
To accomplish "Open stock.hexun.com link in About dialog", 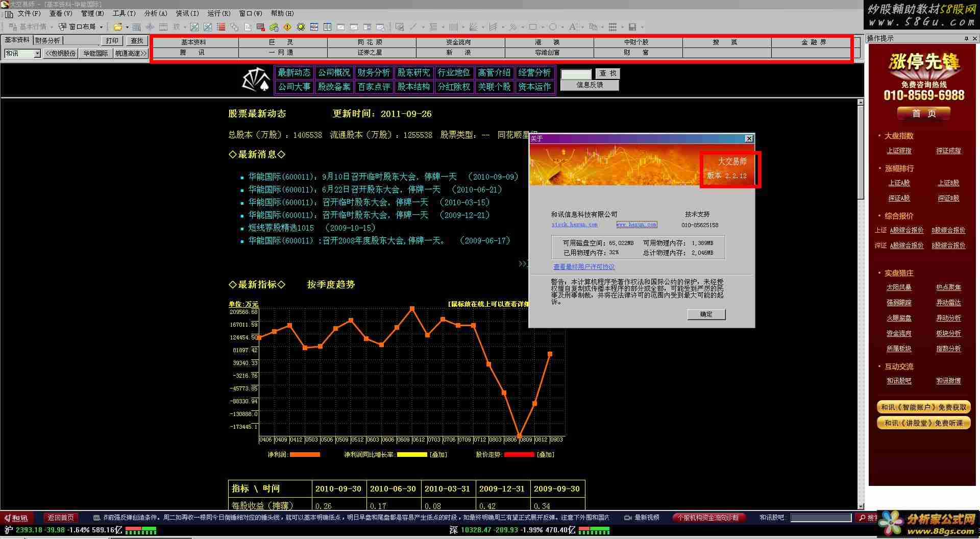I will [x=574, y=225].
